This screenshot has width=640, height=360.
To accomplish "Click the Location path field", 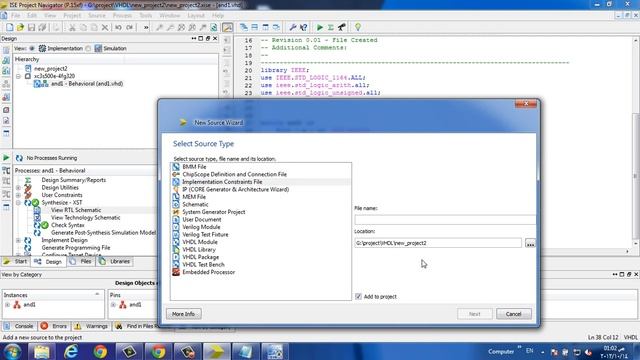I will tap(438, 243).
